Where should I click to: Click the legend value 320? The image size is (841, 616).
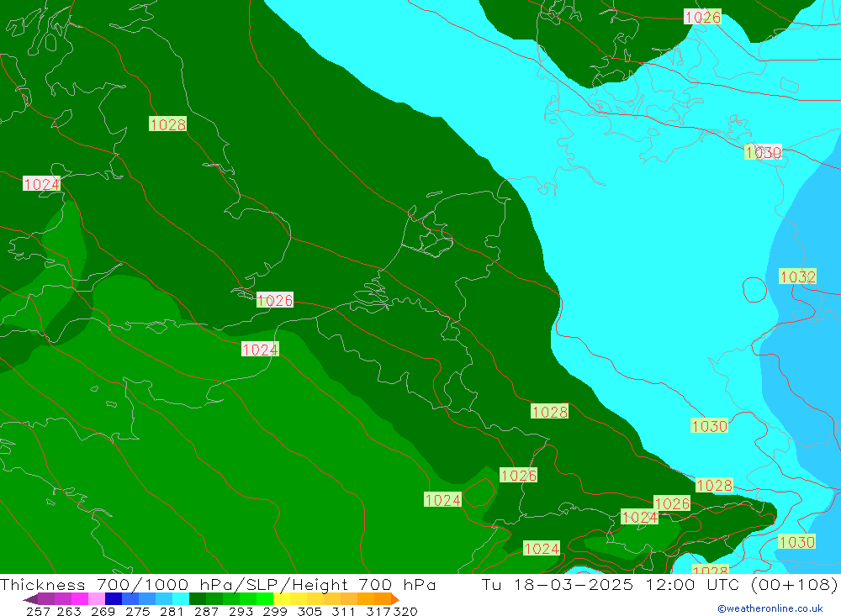[x=405, y=611]
